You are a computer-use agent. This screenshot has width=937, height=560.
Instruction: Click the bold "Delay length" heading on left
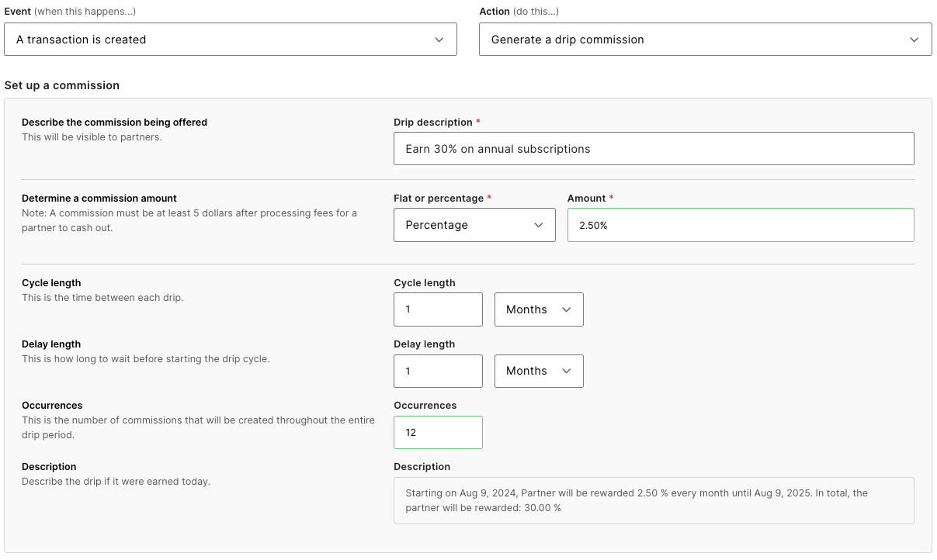(51, 344)
